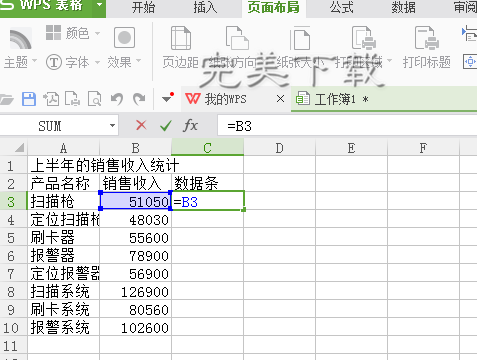Click the print preview icon
This screenshot has width=477, height=360.
(94, 99)
